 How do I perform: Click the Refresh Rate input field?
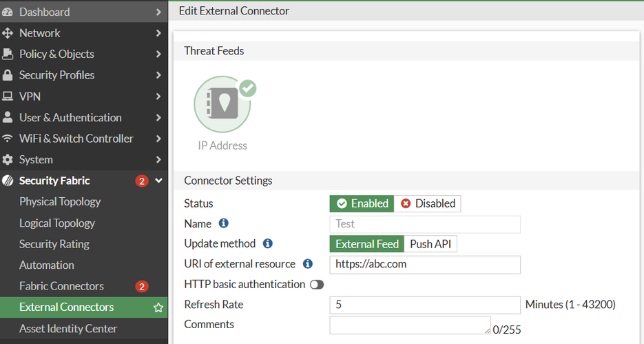point(424,305)
